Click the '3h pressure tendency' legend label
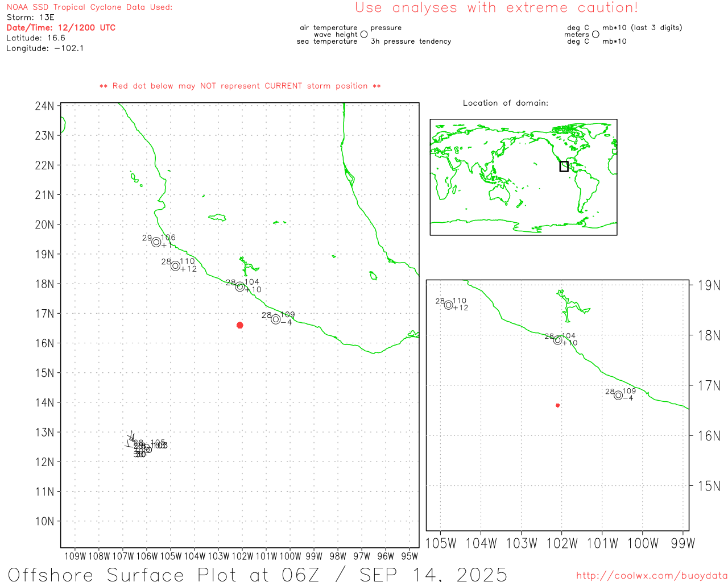 tap(411, 41)
